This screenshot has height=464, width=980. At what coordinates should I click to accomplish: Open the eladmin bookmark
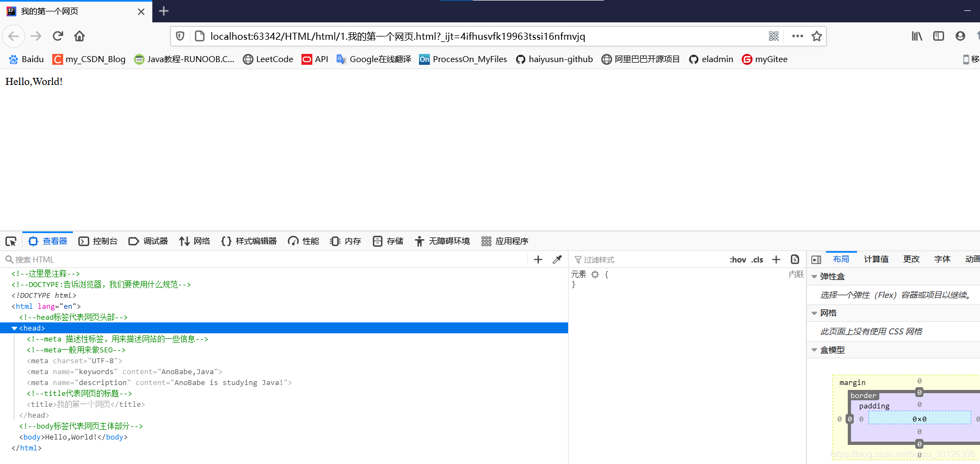point(711,59)
